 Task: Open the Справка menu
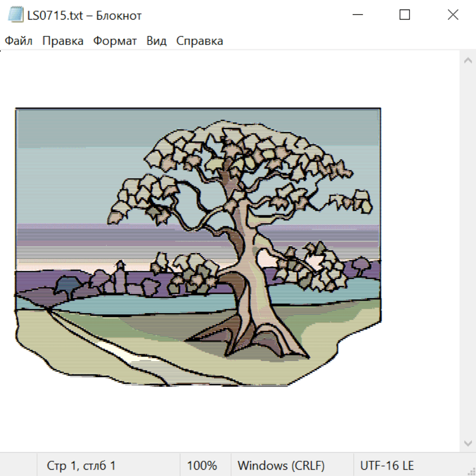tap(199, 41)
